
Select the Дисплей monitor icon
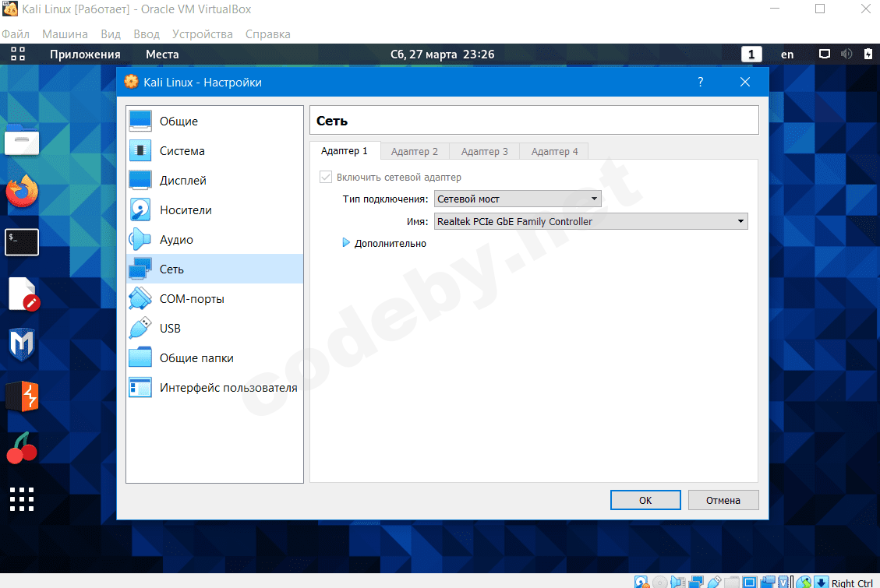click(140, 180)
